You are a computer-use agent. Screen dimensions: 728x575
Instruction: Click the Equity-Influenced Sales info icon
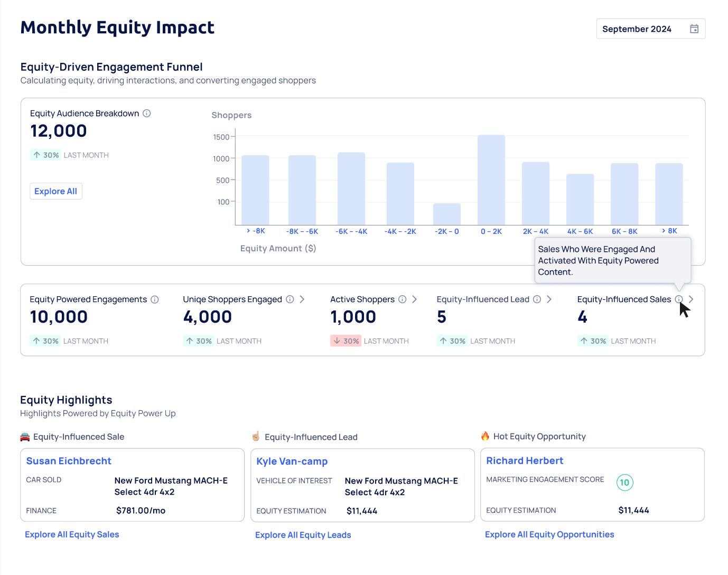click(679, 299)
